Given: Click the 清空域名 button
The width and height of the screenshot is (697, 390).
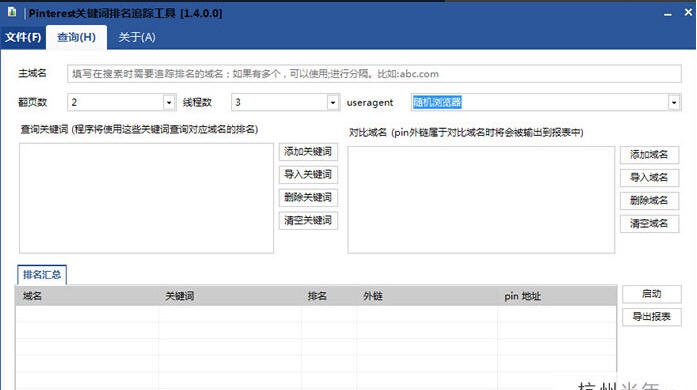Looking at the screenshot, I should [x=649, y=224].
